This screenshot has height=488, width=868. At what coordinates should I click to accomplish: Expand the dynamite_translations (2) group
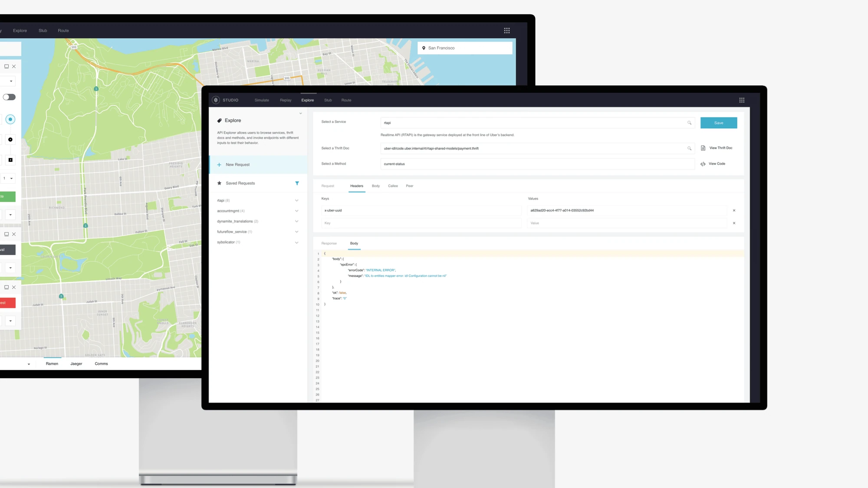[297, 221]
